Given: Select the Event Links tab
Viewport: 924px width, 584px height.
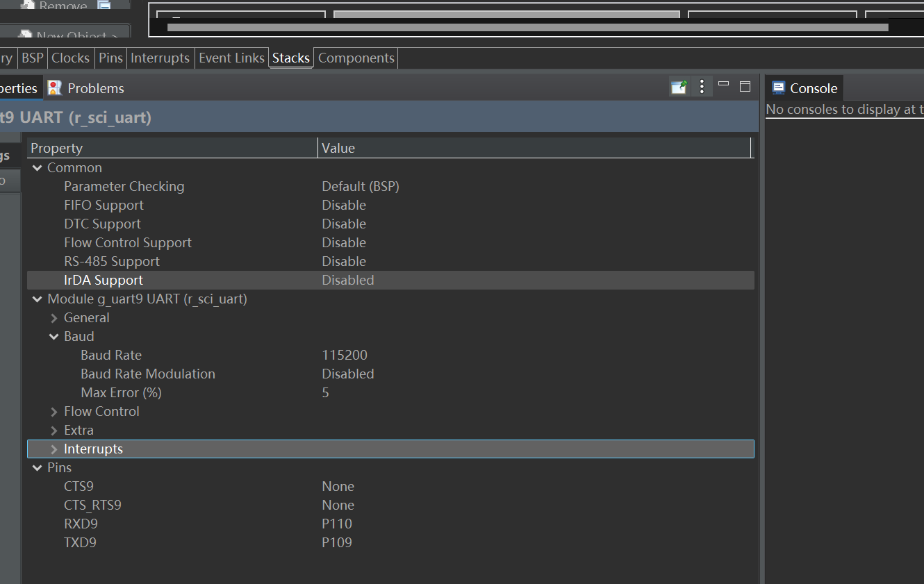Looking at the screenshot, I should [x=232, y=58].
